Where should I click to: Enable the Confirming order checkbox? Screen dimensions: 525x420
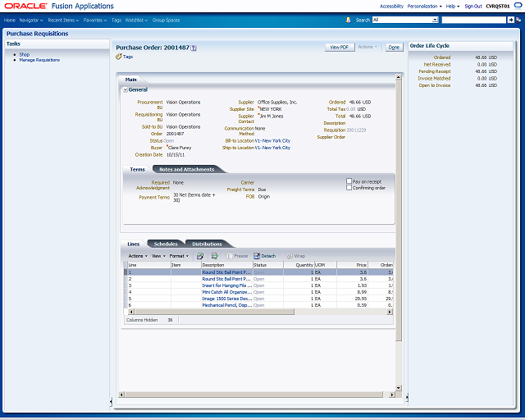349,188
